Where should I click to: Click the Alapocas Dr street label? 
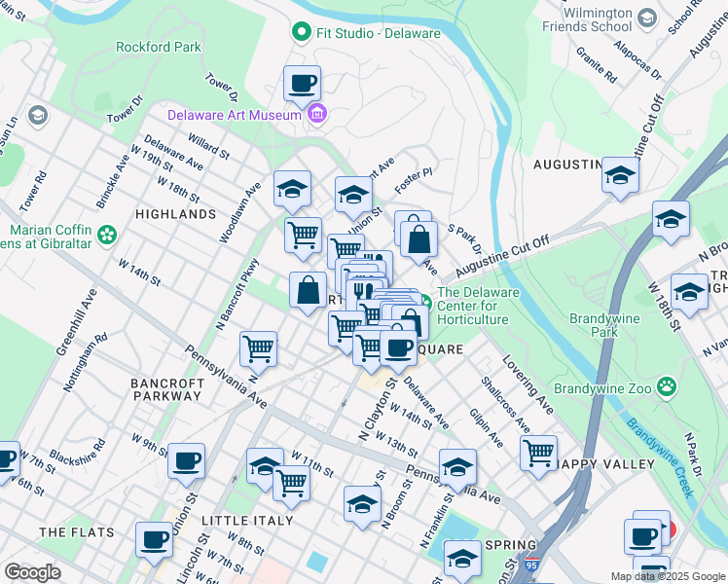tap(637, 60)
